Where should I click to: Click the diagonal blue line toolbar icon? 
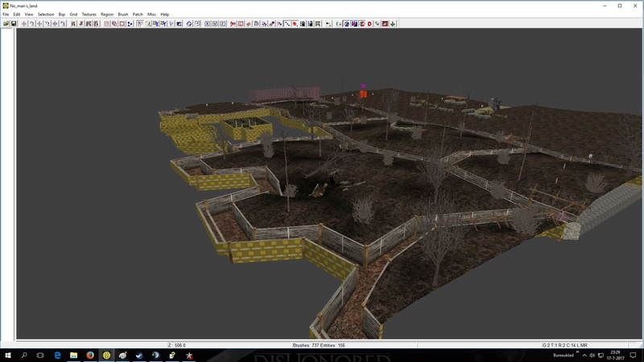pyautogui.click(x=287, y=23)
